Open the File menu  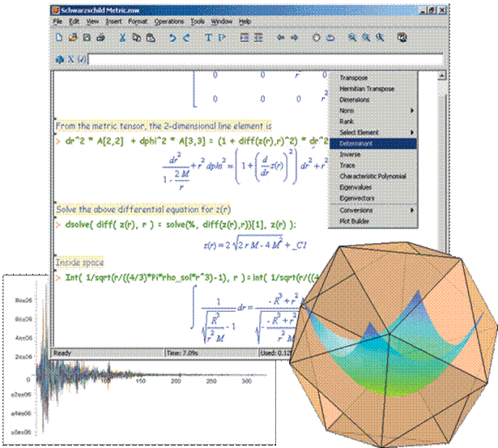coord(57,21)
